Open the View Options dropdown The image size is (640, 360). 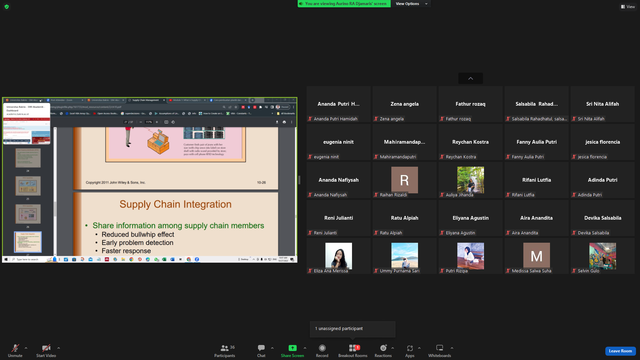pyautogui.click(x=411, y=4)
